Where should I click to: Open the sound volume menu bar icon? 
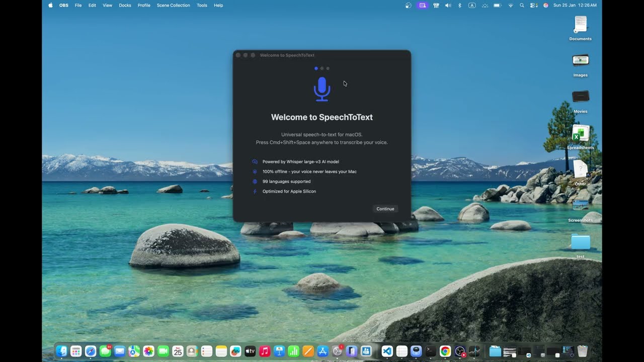coord(448,5)
